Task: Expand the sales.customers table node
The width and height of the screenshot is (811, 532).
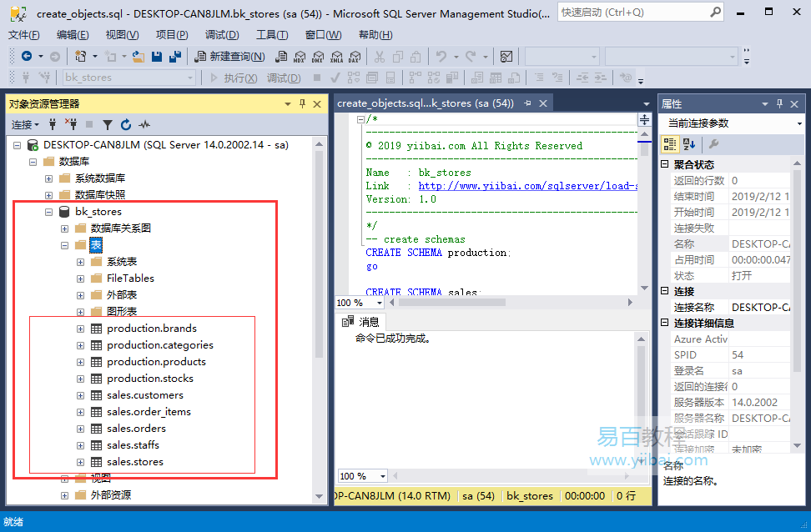Action: 81,395
